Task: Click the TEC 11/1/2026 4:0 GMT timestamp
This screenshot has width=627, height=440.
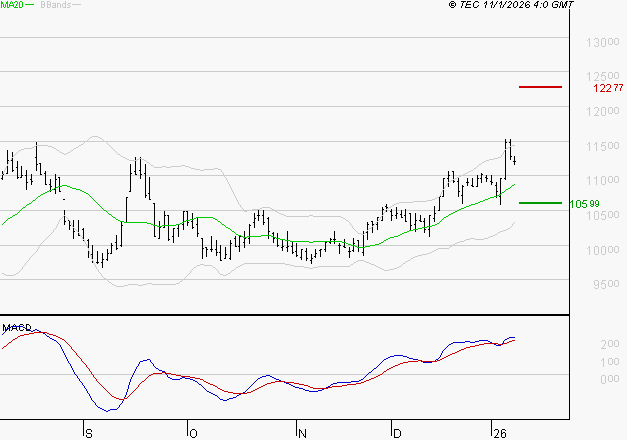Action: [511, 4]
